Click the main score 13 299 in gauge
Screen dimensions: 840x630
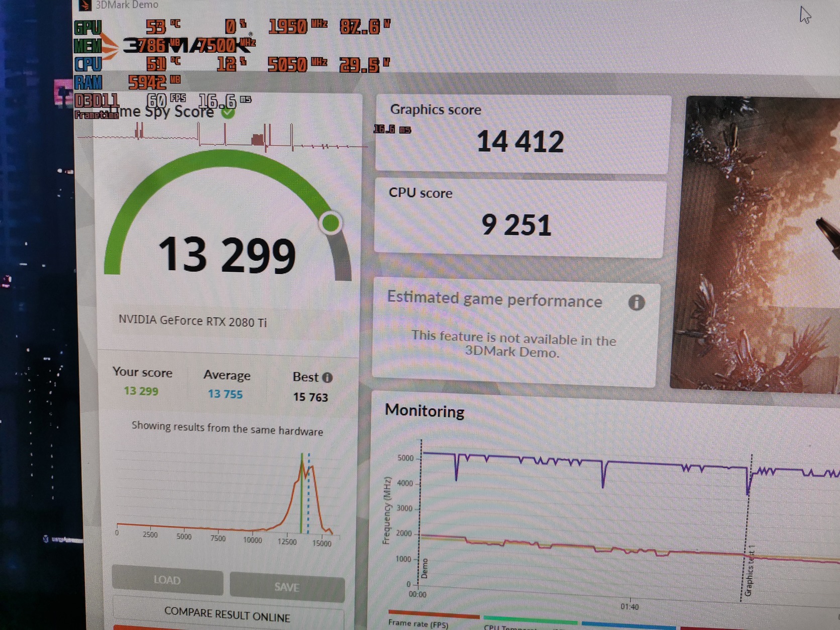point(227,255)
